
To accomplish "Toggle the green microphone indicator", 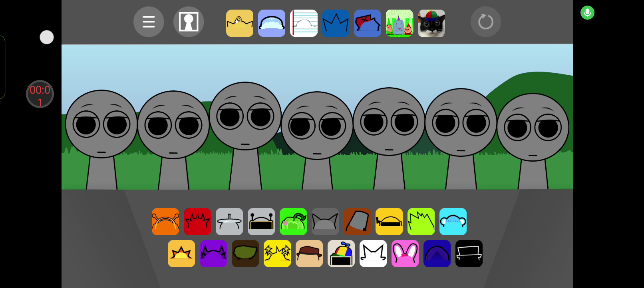I will [587, 13].
